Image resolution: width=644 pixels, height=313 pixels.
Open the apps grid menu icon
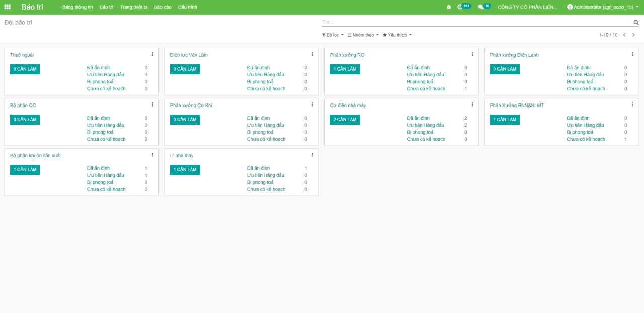click(x=8, y=7)
